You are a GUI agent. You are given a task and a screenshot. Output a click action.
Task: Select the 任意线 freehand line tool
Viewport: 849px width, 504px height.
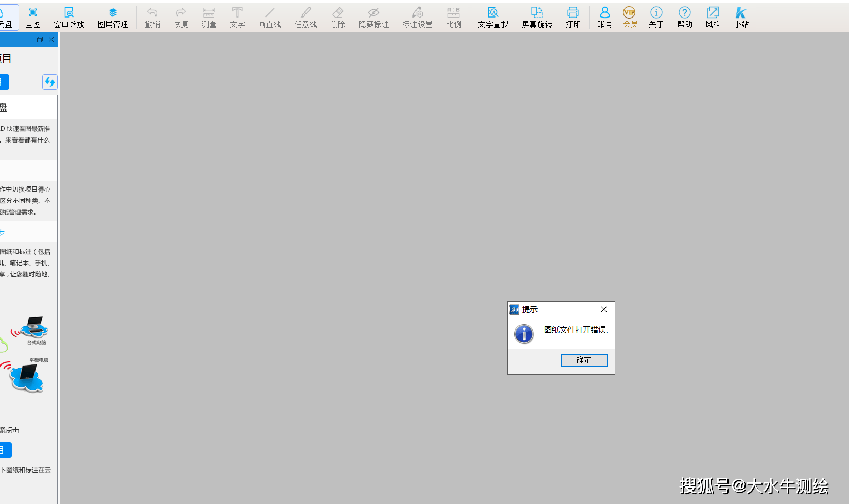pyautogui.click(x=306, y=18)
